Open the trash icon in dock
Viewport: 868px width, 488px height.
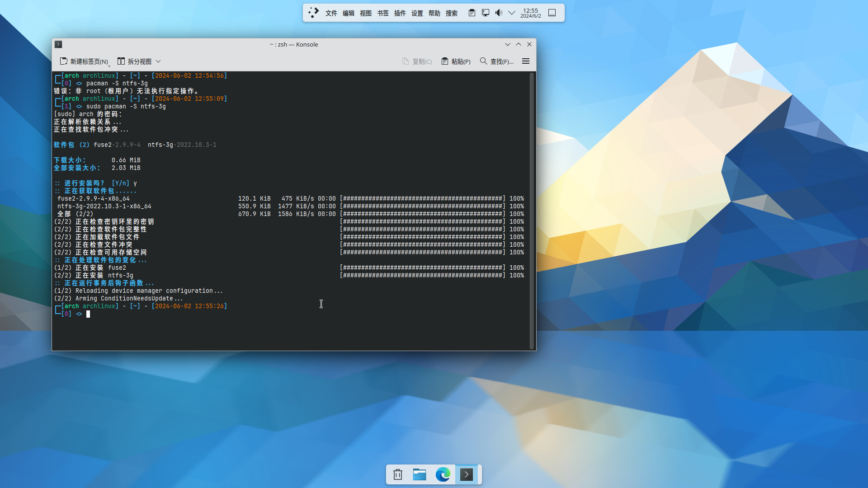[398, 474]
